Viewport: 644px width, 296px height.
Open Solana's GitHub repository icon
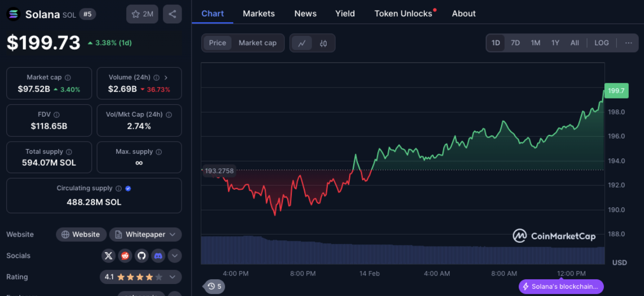[141, 256]
